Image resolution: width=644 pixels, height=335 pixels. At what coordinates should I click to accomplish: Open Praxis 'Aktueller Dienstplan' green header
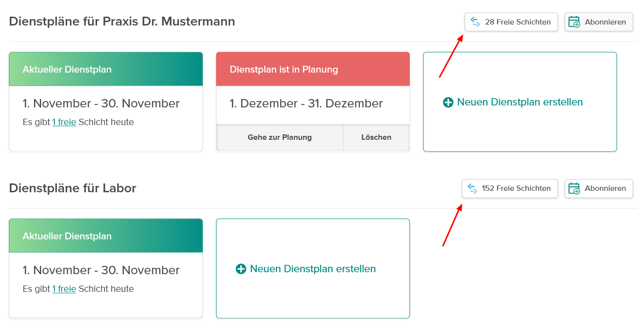(106, 69)
